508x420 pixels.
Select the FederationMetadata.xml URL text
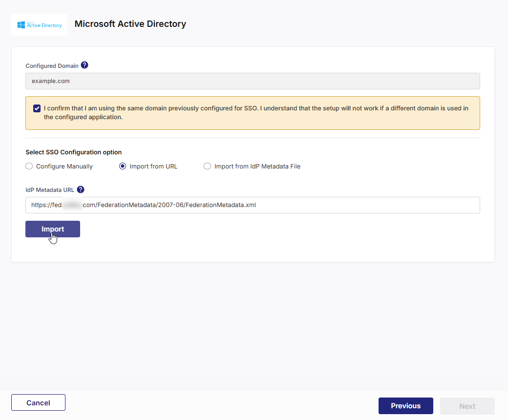[143, 205]
